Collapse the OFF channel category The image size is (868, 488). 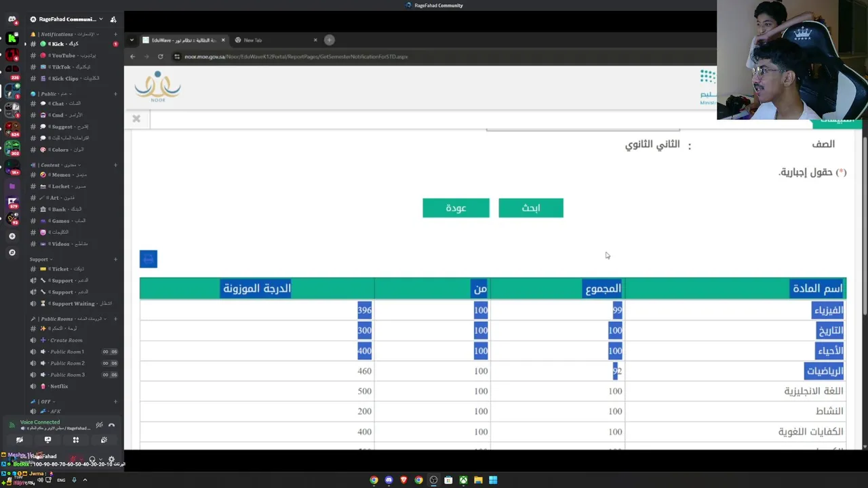coord(43,401)
